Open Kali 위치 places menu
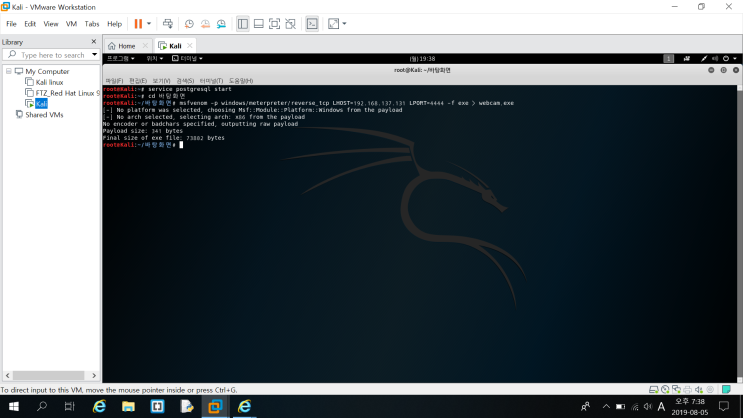743x418 pixels. click(154, 58)
